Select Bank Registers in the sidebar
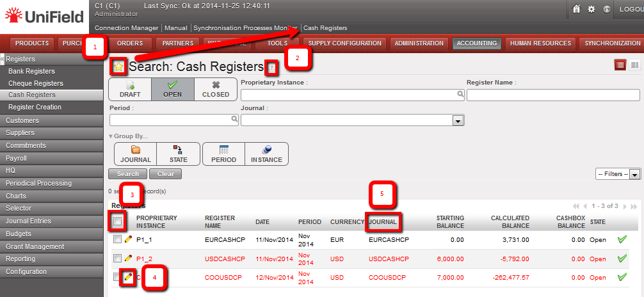The height and width of the screenshot is (297, 644). tap(31, 71)
